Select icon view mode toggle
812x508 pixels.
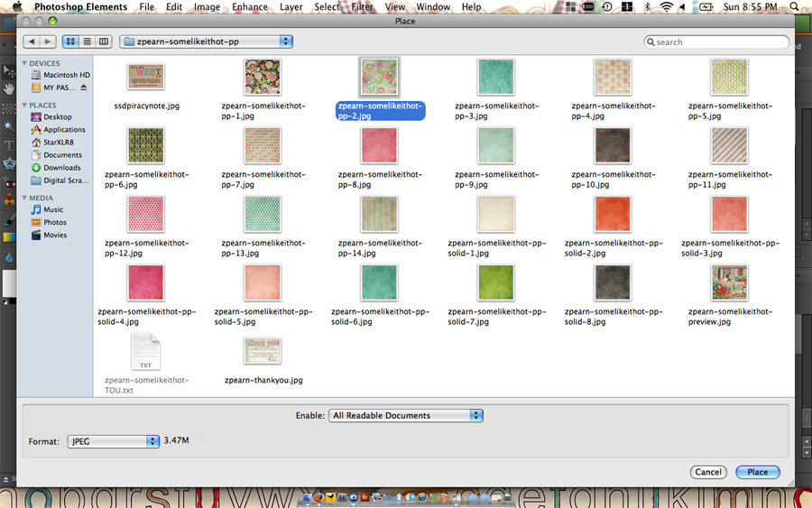click(71, 42)
